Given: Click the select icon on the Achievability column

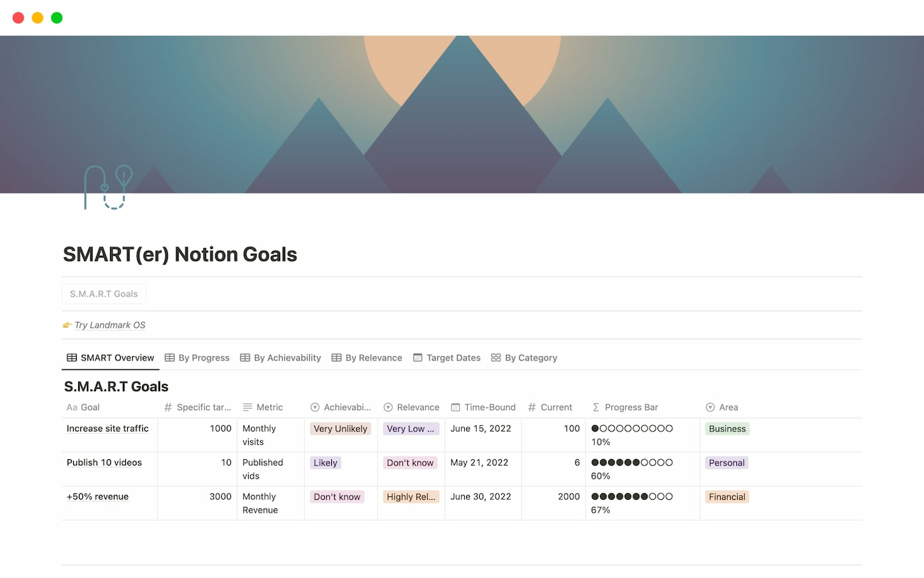Looking at the screenshot, I should (314, 407).
